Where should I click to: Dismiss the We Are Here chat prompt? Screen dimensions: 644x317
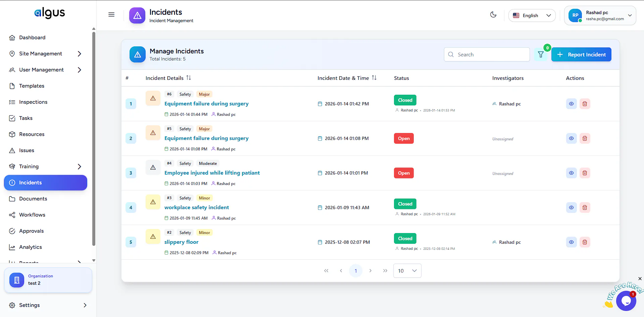[x=640, y=279]
